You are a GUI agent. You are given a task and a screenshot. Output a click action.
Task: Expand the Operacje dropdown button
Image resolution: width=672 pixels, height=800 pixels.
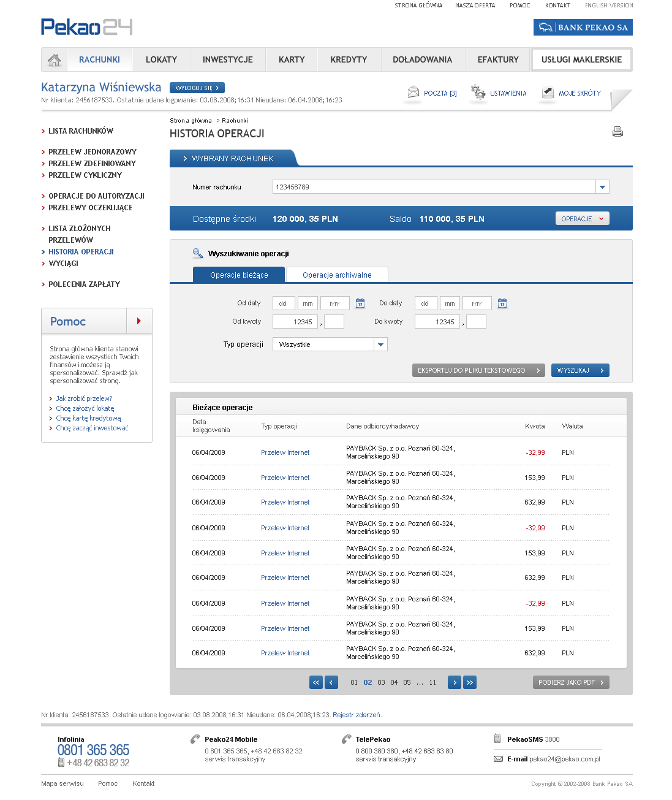(582, 219)
